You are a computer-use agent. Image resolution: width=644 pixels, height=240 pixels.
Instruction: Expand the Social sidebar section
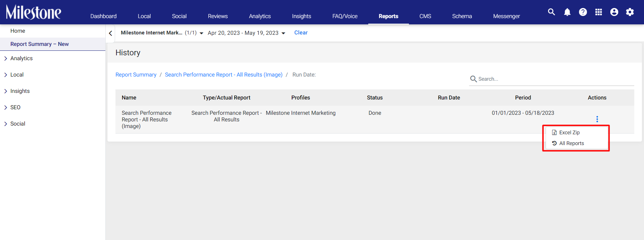(6, 124)
